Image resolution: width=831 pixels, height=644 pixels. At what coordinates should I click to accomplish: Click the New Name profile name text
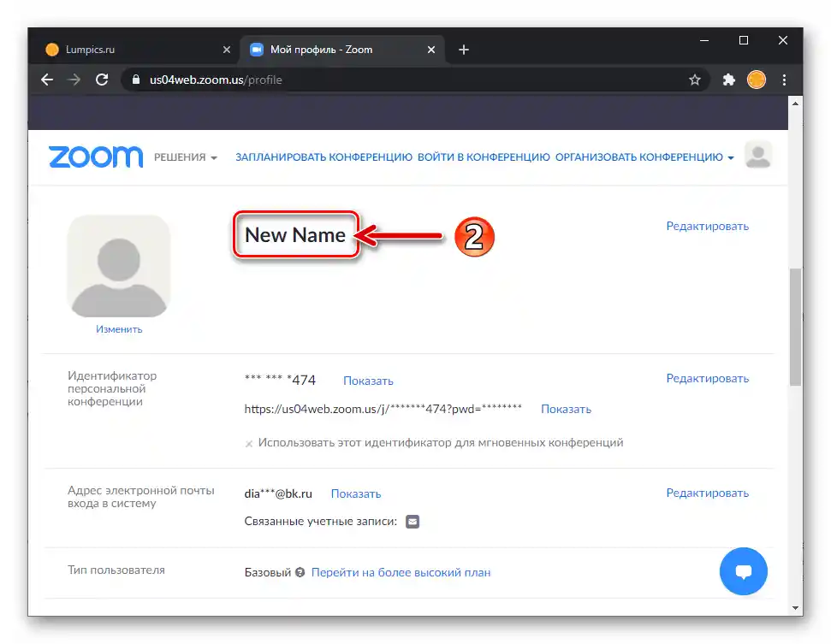click(295, 234)
